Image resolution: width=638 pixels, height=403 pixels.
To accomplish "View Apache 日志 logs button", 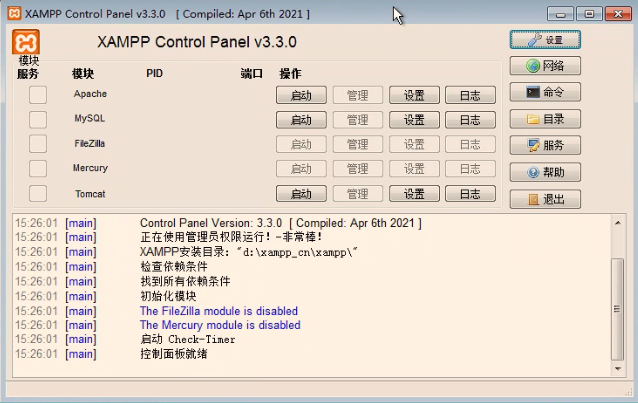I will (x=470, y=95).
